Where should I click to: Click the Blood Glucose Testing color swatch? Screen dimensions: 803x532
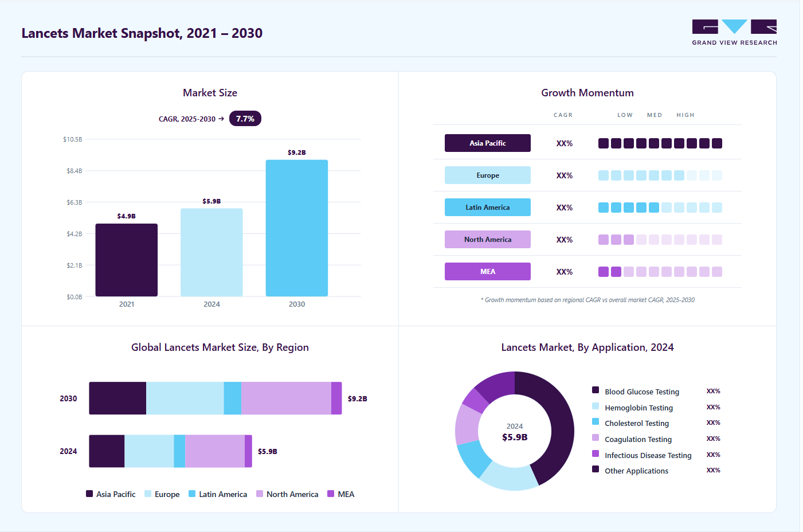coord(596,390)
